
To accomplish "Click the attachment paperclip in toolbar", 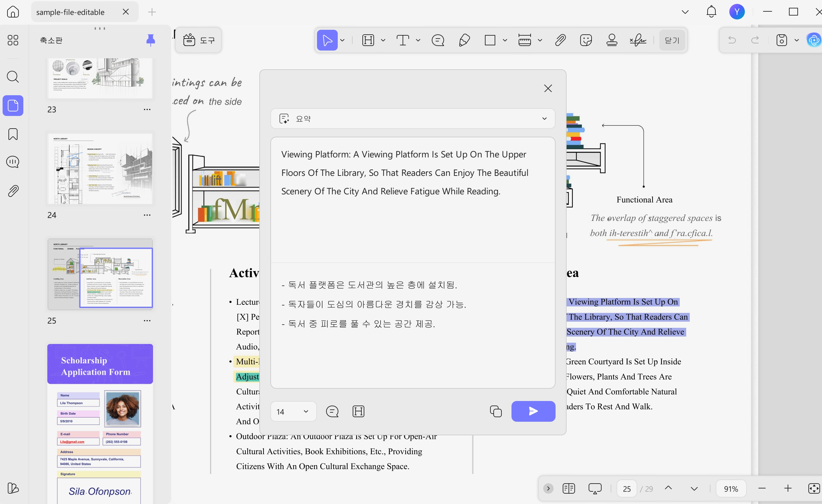I will [x=560, y=40].
